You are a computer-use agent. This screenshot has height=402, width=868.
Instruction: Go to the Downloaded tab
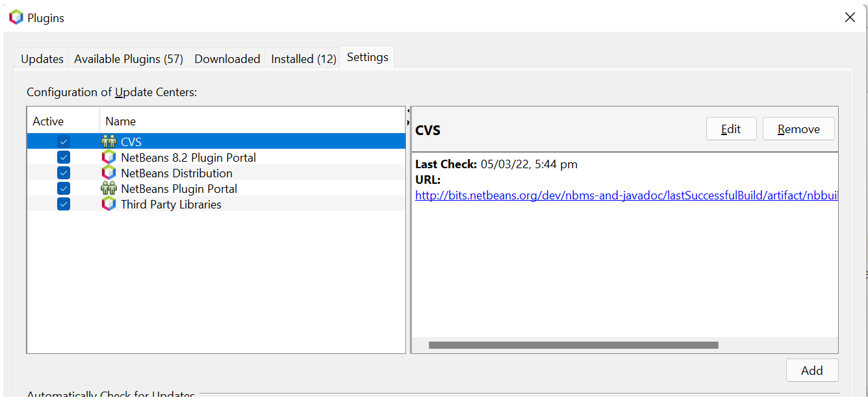click(227, 58)
